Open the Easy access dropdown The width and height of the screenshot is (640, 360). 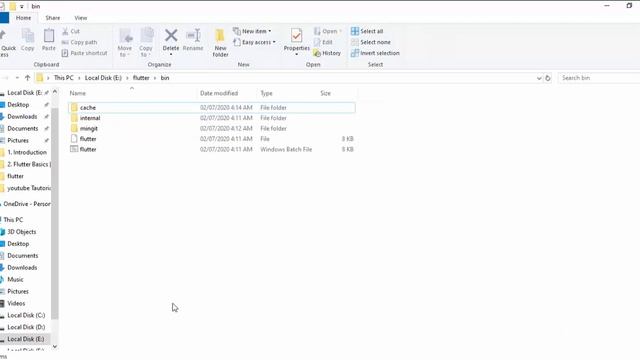[x=254, y=42]
